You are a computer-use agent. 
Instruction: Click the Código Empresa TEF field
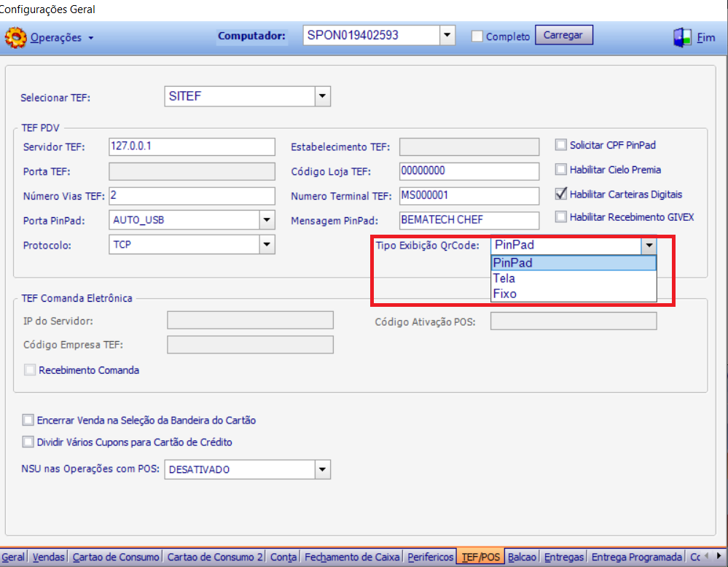tap(250, 345)
